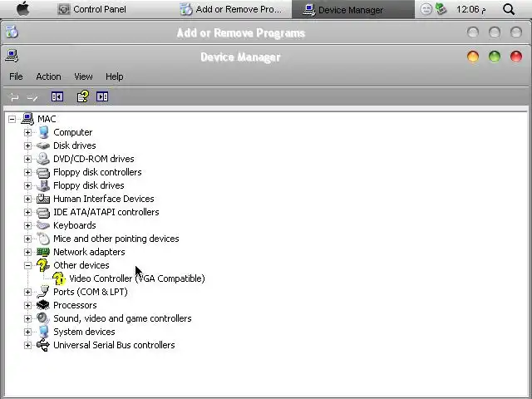The image size is (532, 399).
Task: Click the smiley face tray icon
Action: click(426, 9)
